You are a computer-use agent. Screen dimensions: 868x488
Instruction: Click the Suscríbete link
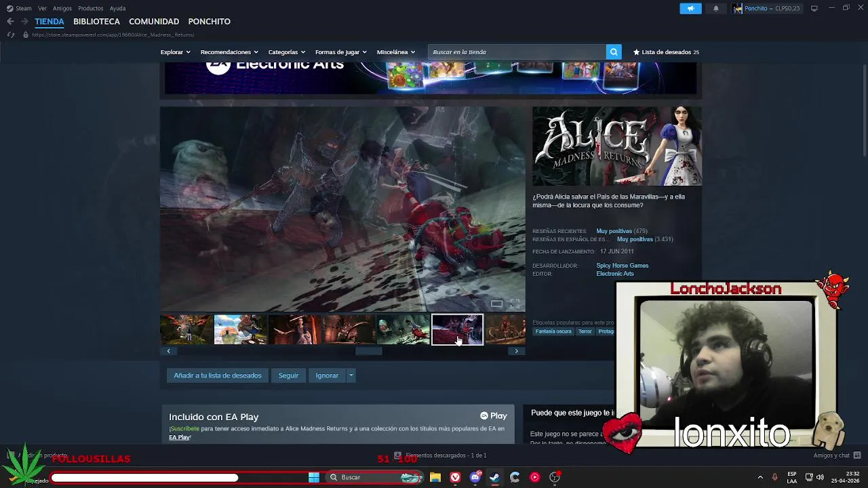185,429
